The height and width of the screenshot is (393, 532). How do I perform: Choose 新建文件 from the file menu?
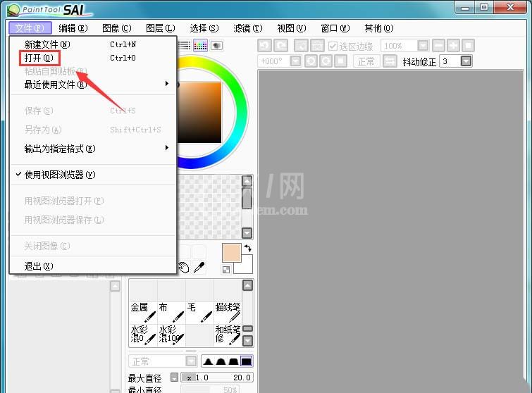[x=93, y=44]
